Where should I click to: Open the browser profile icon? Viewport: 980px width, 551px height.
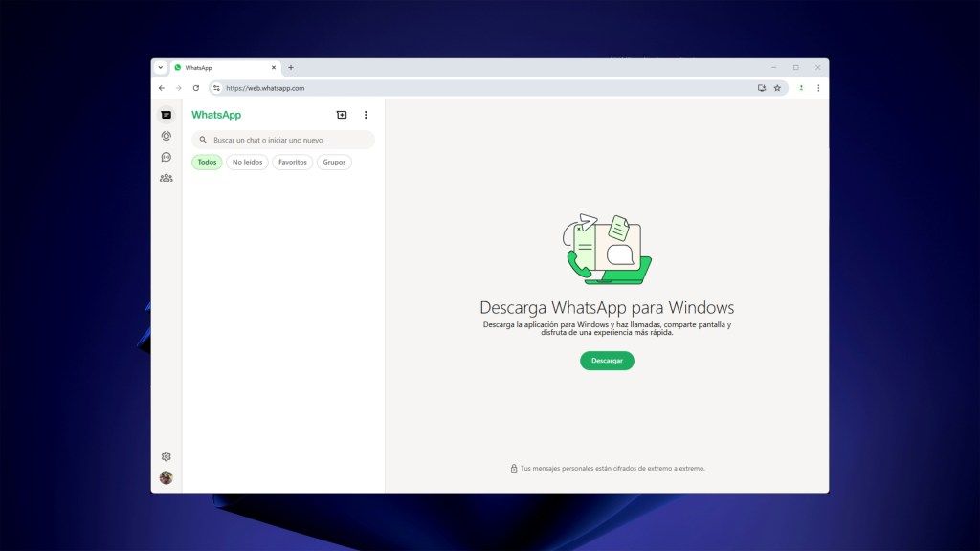(x=801, y=88)
